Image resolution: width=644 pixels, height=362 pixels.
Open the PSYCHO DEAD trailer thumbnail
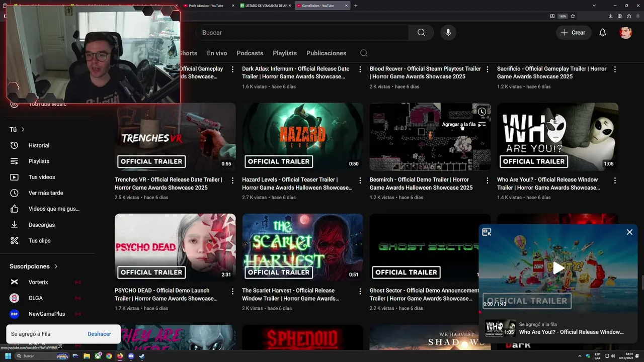click(x=175, y=248)
